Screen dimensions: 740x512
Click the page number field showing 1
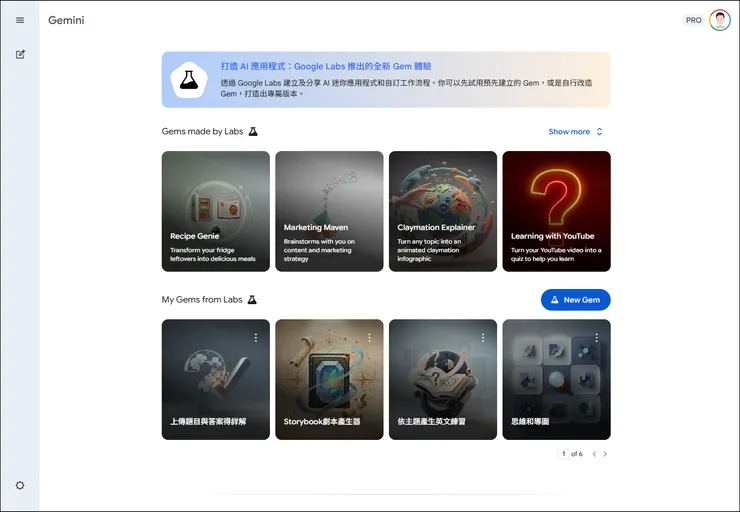pyautogui.click(x=563, y=454)
